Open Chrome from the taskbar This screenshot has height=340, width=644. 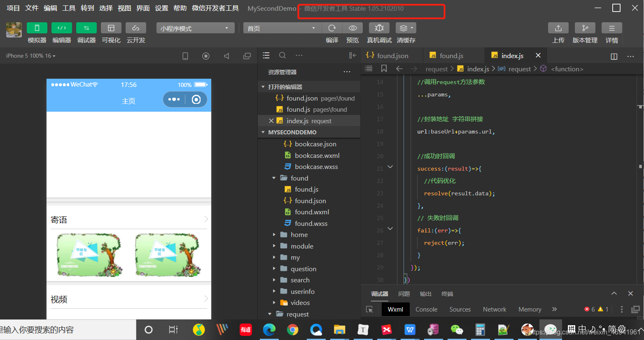293,330
